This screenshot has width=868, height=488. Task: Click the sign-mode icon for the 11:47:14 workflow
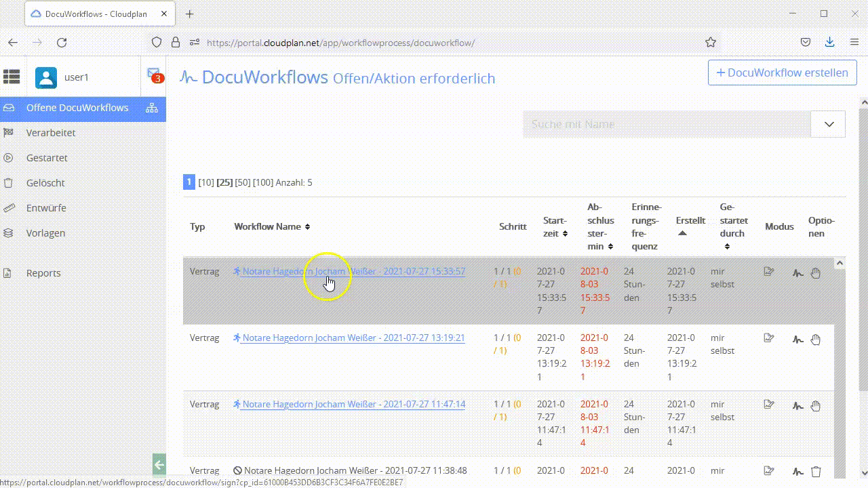(x=768, y=404)
